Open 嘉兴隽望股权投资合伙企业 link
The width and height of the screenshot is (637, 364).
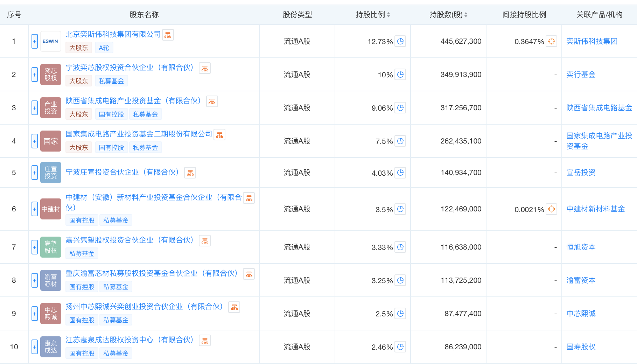tap(129, 240)
